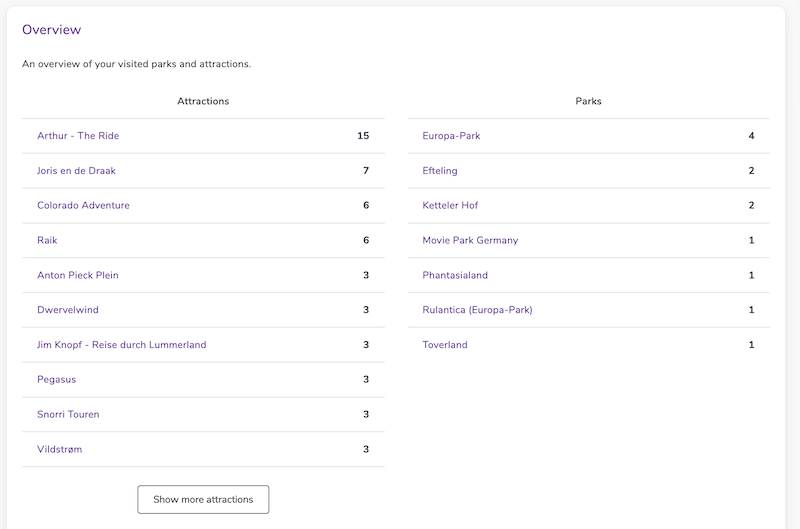Click the count 2 in Efteling row

tap(751, 170)
